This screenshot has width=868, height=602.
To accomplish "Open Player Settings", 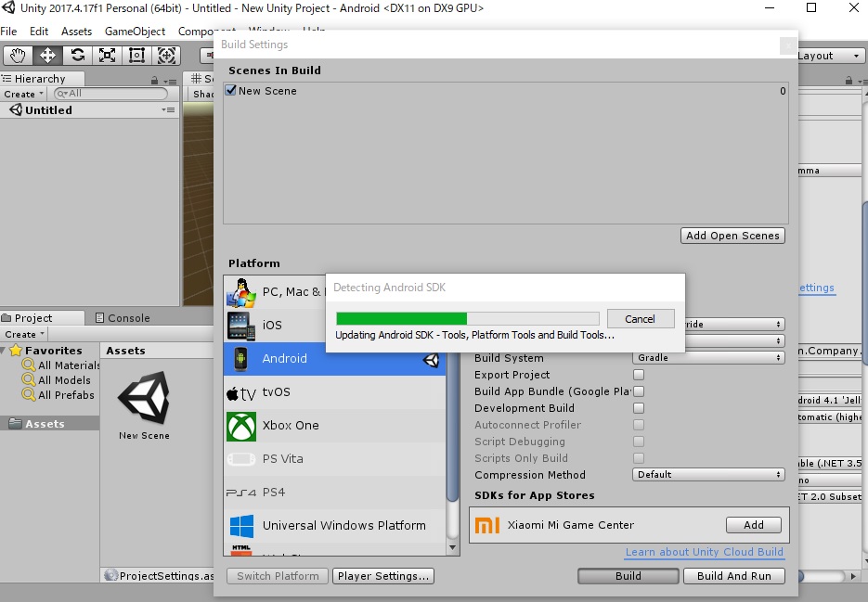I will pyautogui.click(x=383, y=576).
